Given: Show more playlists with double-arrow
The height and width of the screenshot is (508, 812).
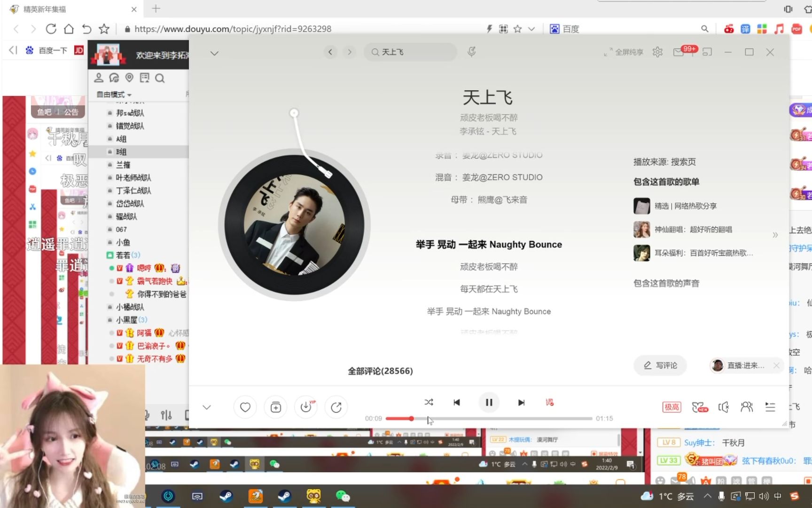Looking at the screenshot, I should point(775,235).
